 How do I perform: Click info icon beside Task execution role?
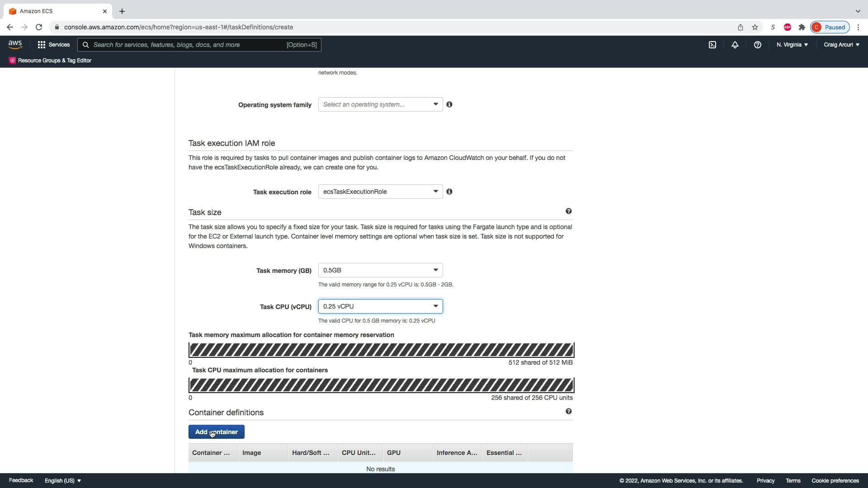449,192
